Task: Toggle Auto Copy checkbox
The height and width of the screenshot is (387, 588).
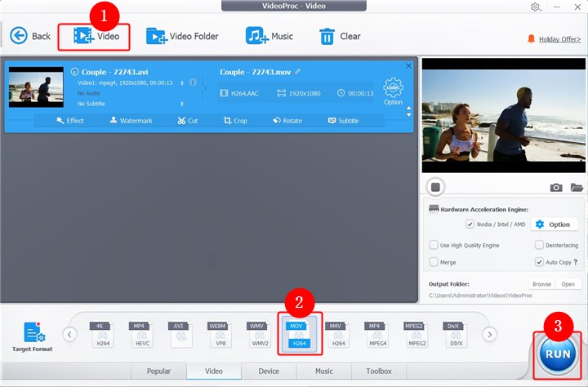Action: 539,262
